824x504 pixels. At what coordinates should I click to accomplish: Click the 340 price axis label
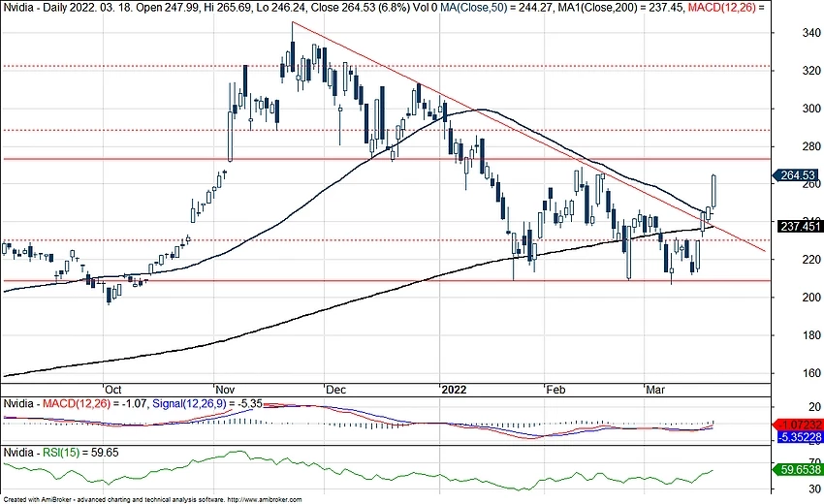(811, 33)
